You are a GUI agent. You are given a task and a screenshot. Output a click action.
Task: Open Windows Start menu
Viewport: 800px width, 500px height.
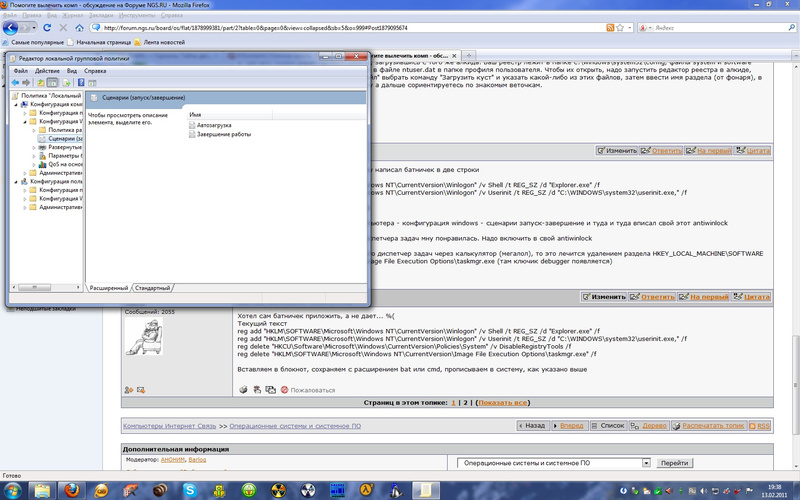click(12, 491)
